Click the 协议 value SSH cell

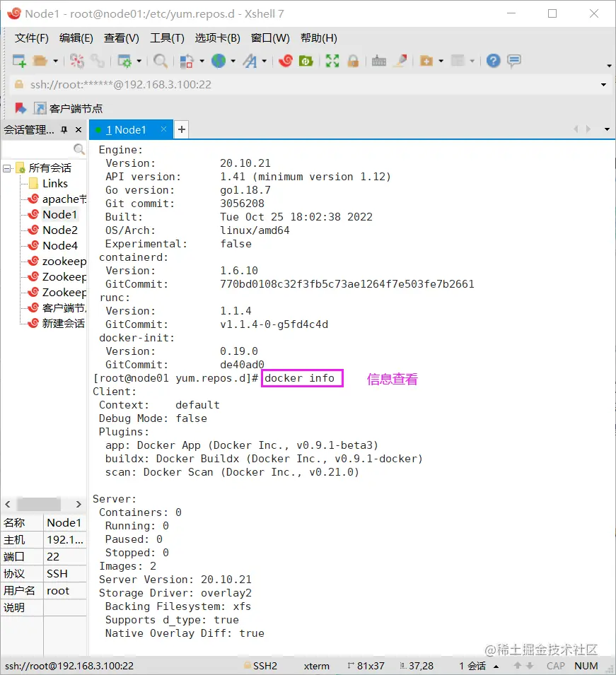tap(65, 574)
